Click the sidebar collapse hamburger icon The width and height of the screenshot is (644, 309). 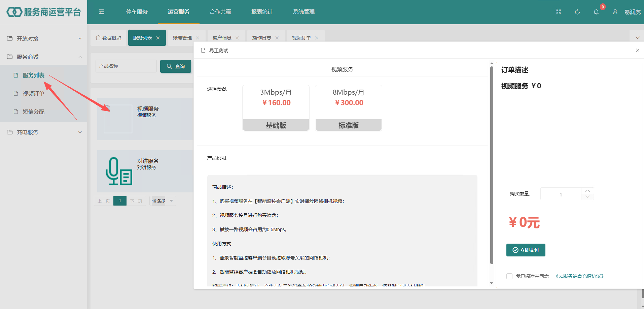[x=102, y=12]
